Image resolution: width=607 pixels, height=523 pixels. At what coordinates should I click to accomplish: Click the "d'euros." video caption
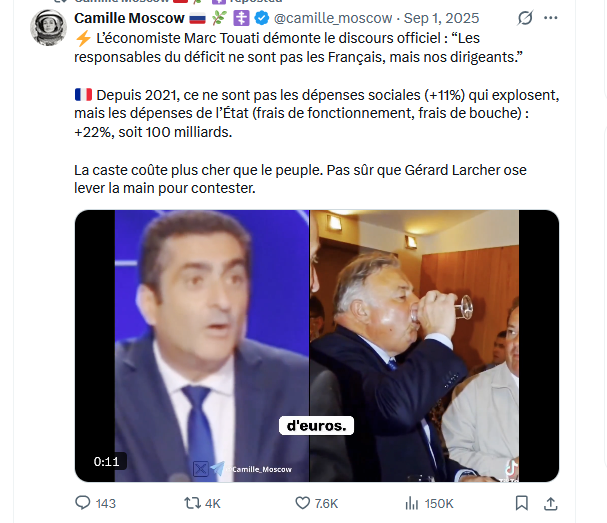click(x=316, y=425)
